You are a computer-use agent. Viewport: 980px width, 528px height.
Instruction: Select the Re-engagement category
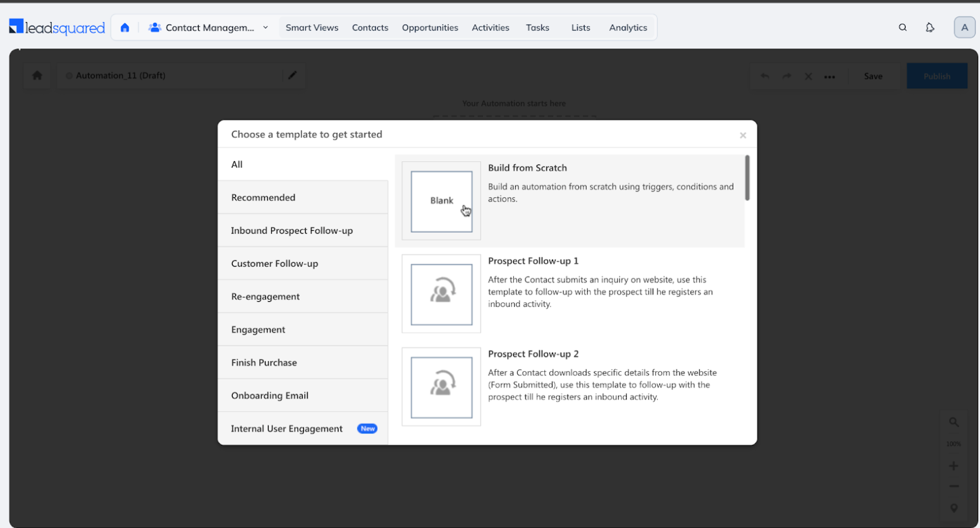(303, 296)
